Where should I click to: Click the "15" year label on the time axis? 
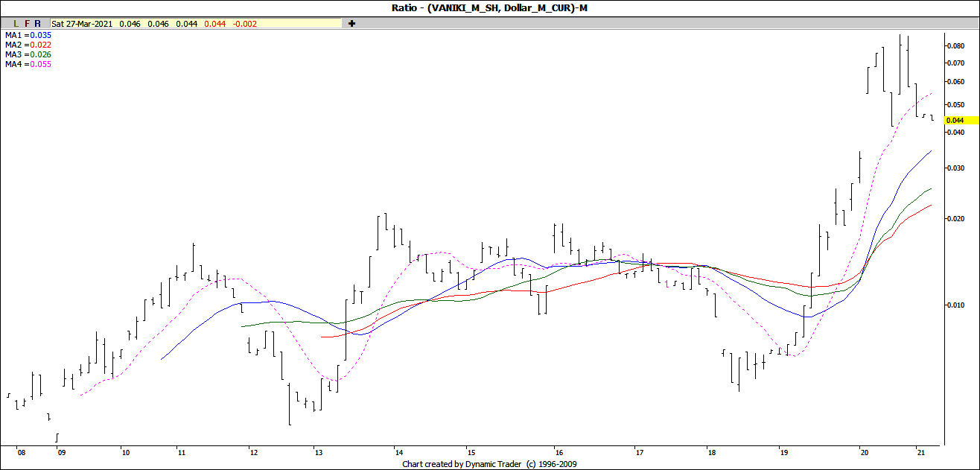pos(471,453)
